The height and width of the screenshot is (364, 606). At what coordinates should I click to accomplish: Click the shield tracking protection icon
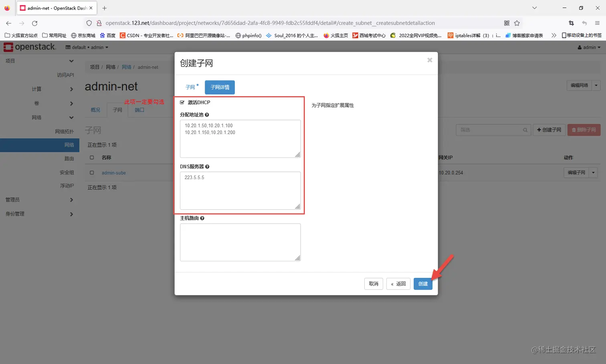click(x=89, y=23)
